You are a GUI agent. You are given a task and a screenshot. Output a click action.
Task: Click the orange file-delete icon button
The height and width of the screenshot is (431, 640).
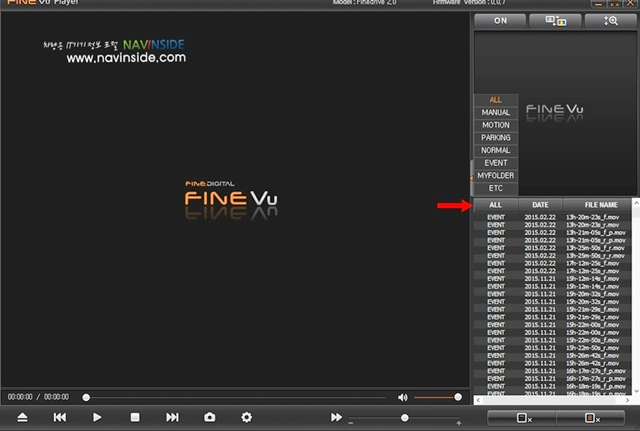[592, 418]
